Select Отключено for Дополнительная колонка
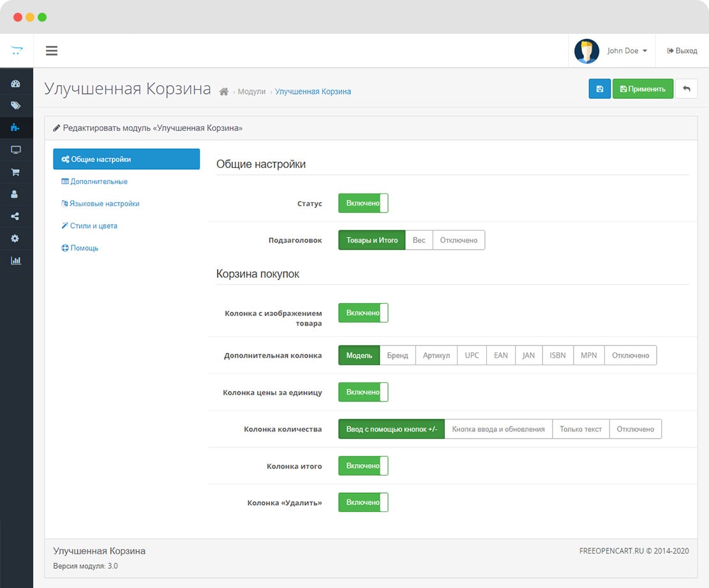Screen dimensions: 709x588 tap(631, 356)
